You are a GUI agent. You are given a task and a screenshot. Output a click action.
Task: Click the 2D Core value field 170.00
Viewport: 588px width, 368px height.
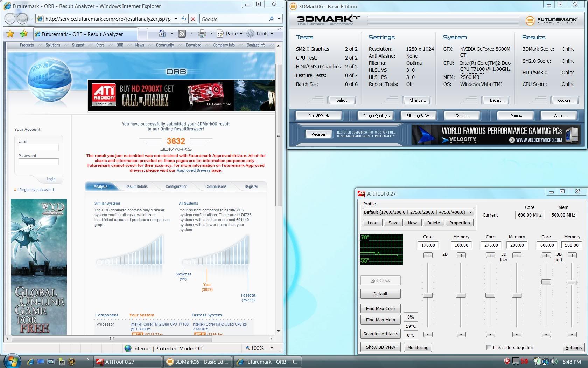coord(428,245)
